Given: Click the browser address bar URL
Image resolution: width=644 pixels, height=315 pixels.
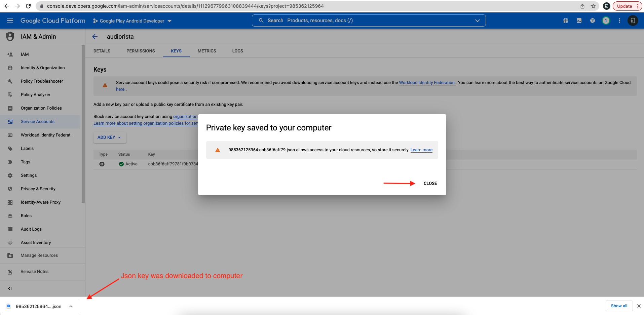Looking at the screenshot, I should (185, 6).
